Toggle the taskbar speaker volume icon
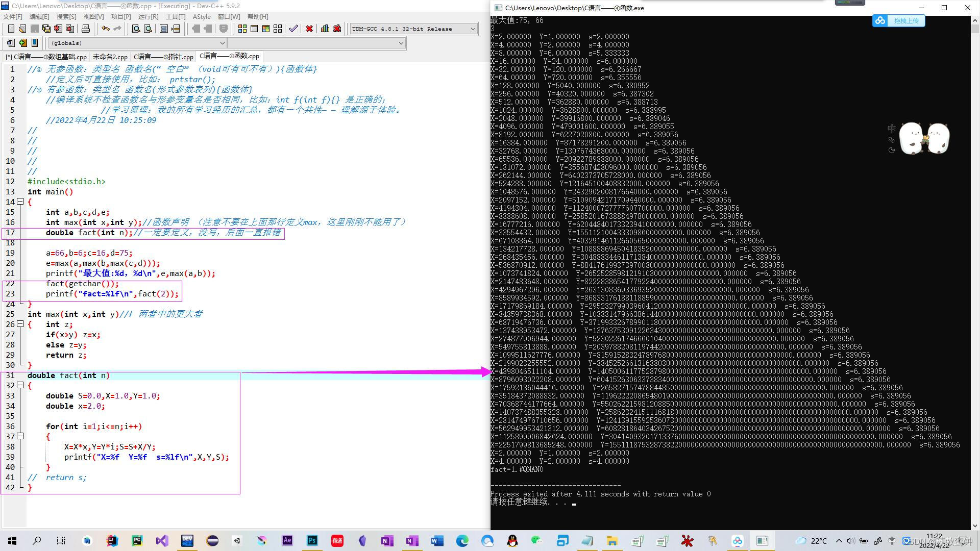Viewport: 980px width, 551px height. (x=850, y=541)
